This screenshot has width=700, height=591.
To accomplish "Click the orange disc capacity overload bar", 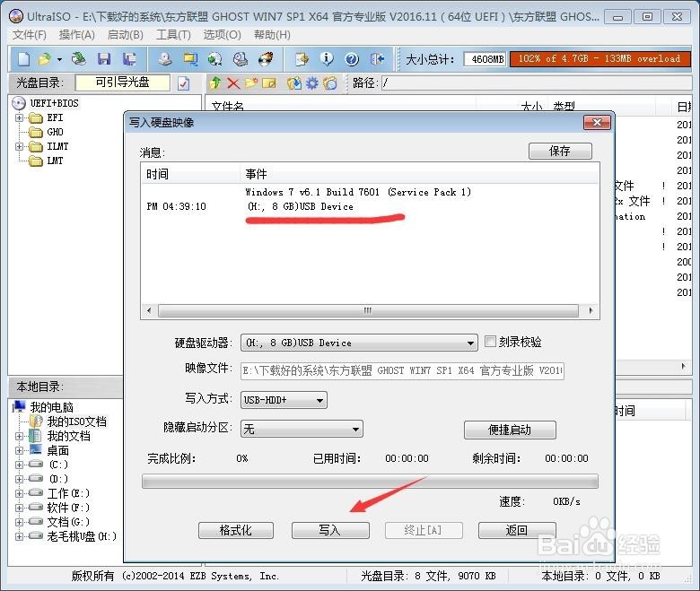I will 599,59.
